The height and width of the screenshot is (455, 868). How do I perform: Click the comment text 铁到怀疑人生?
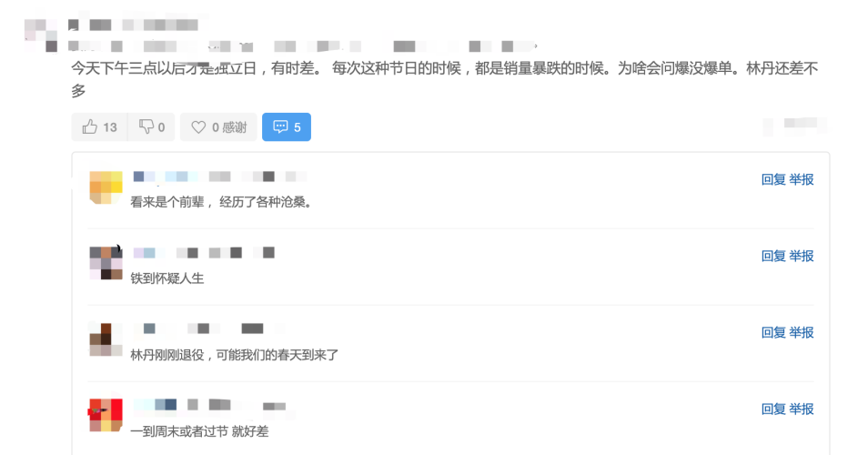pos(167,278)
